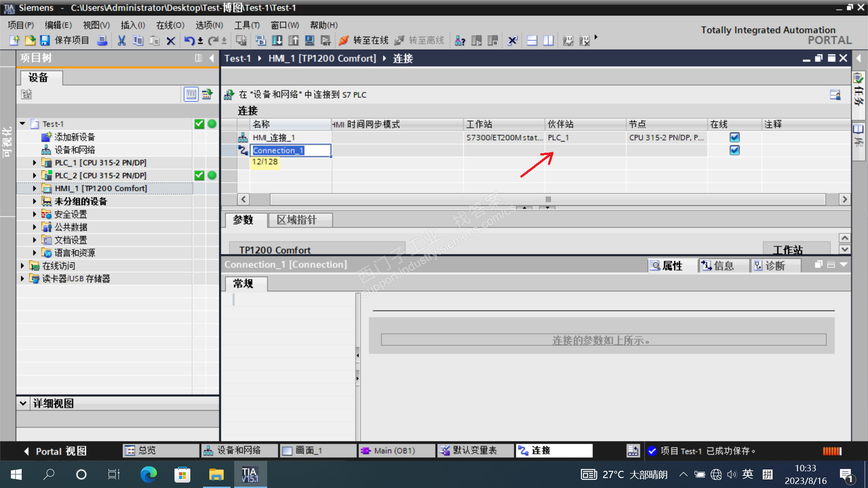Open File Explorer from Windows taskbar
Image resolution: width=868 pixels, height=488 pixels.
[x=216, y=474]
